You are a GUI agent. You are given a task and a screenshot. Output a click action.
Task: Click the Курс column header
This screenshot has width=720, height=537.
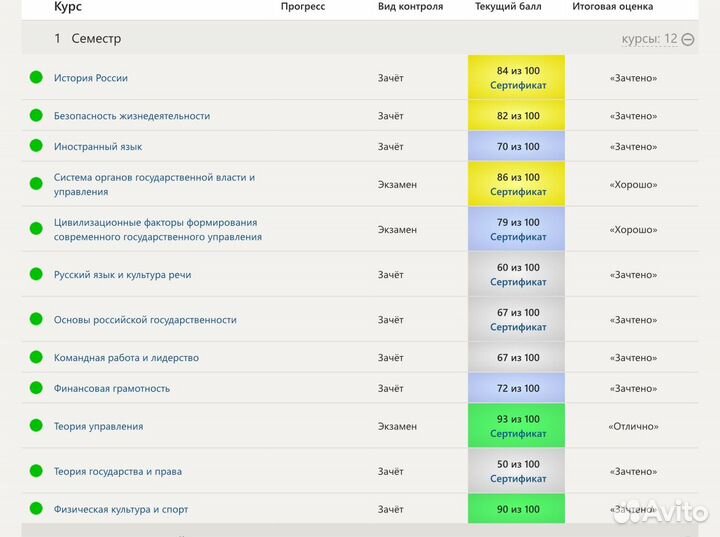click(68, 6)
